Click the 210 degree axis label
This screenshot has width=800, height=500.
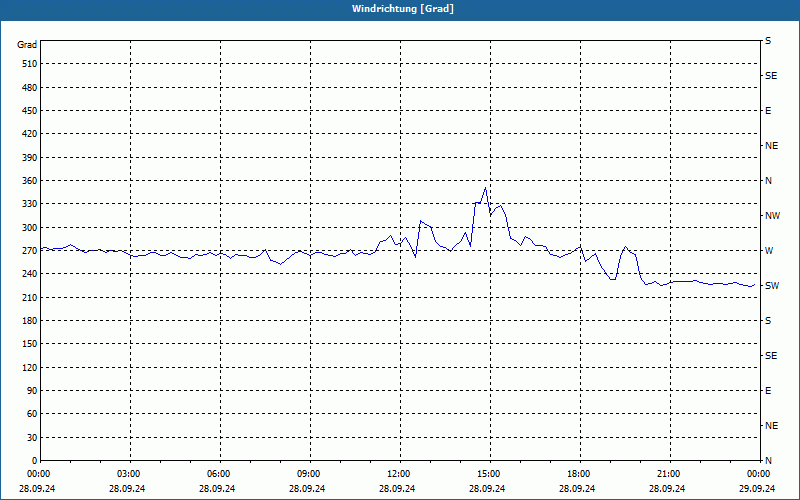30,297
